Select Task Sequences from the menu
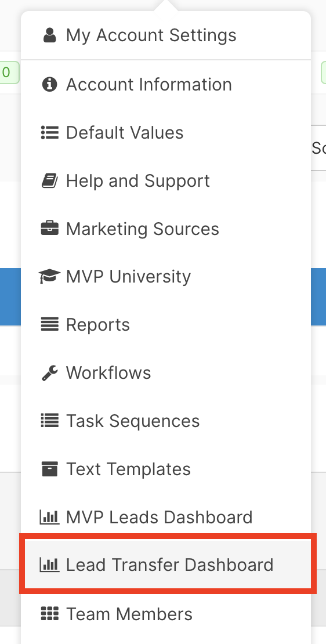Screen dimensions: 326x644 (166, 421)
